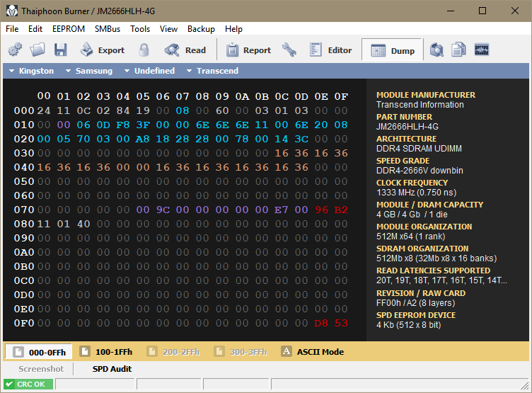Image resolution: width=532 pixels, height=393 pixels.
Task: Open the SMBus menu
Action: 108,29
